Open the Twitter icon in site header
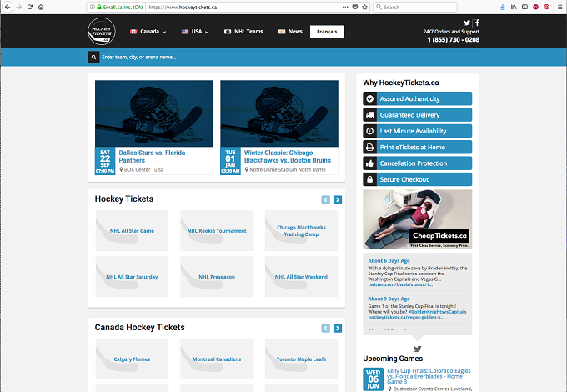The height and width of the screenshot is (392, 567). point(467,23)
